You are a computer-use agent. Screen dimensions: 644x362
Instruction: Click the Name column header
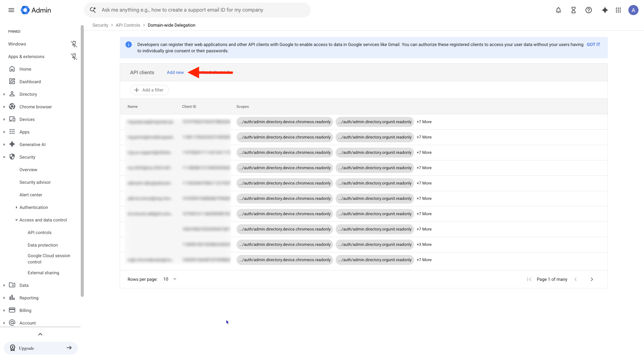click(132, 107)
